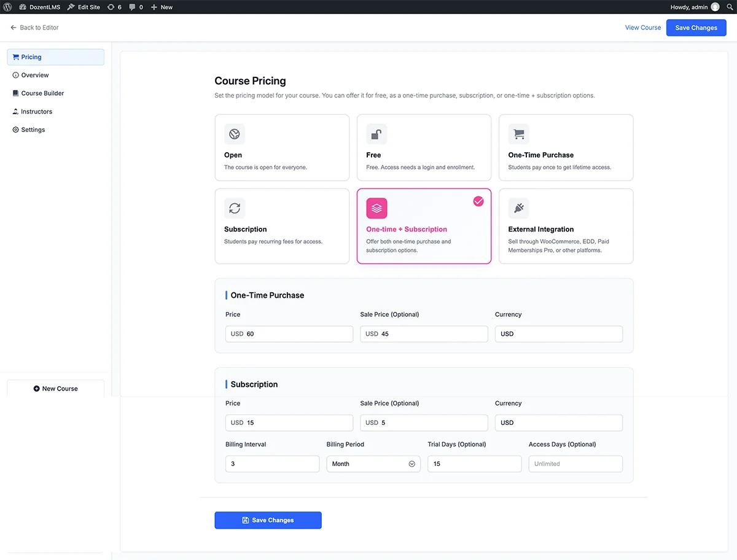Screen dimensions: 737x560
Task: Select the Open pricing card
Action: point(282,147)
